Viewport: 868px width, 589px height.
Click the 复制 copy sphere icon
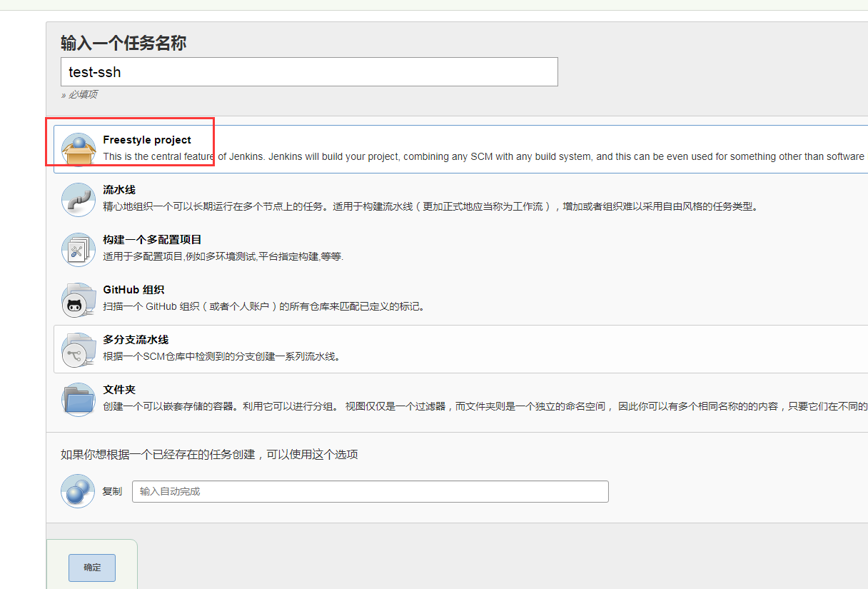(x=78, y=491)
